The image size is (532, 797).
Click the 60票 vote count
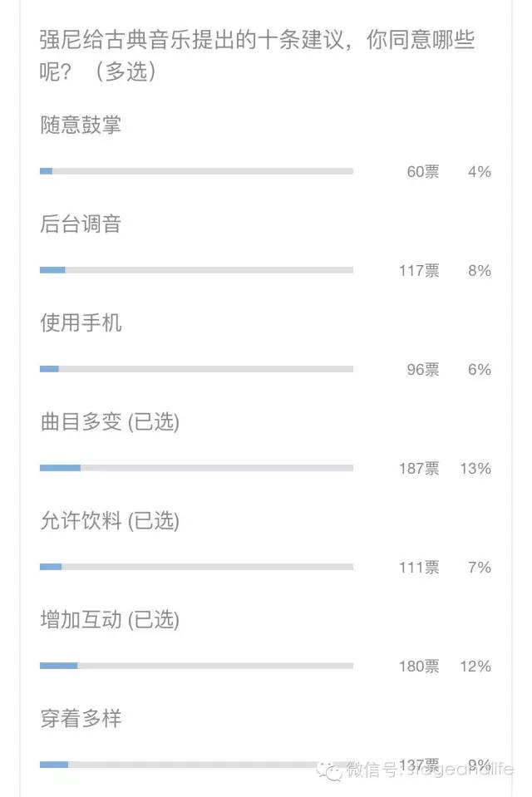coord(423,172)
